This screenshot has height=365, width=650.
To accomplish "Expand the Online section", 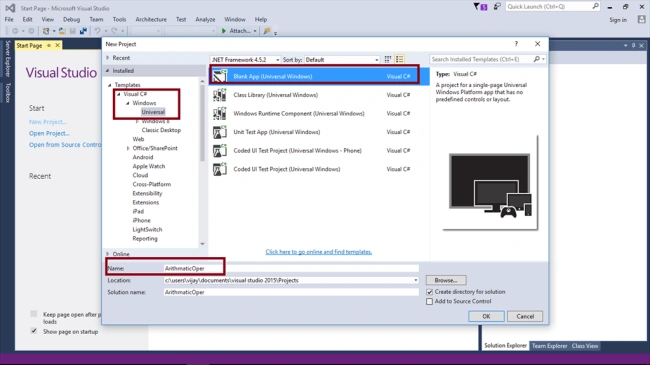I will tap(108, 254).
